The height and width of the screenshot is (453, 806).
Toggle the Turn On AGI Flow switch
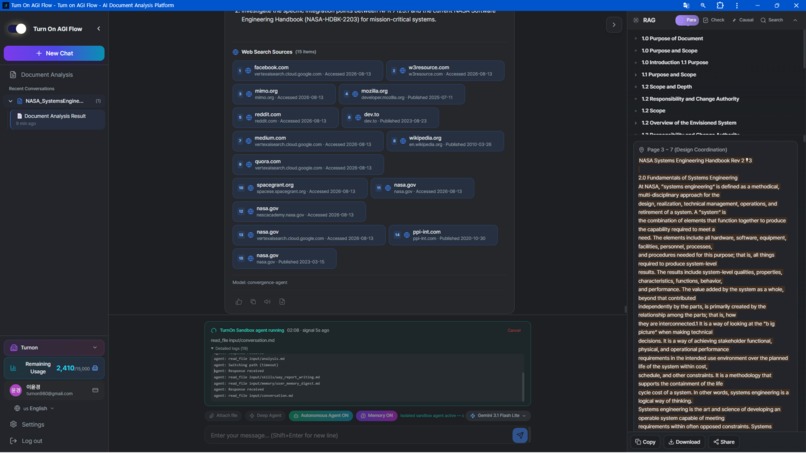(17, 29)
